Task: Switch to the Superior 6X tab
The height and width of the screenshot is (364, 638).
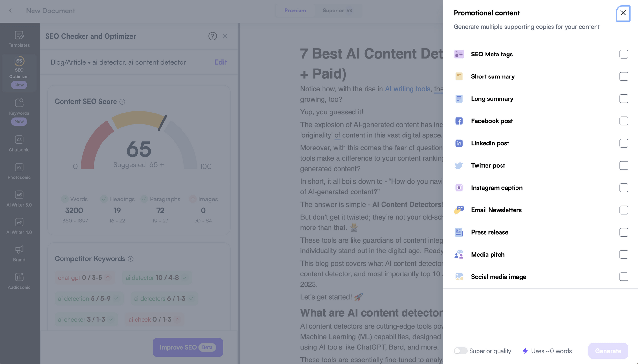Action: point(338,11)
